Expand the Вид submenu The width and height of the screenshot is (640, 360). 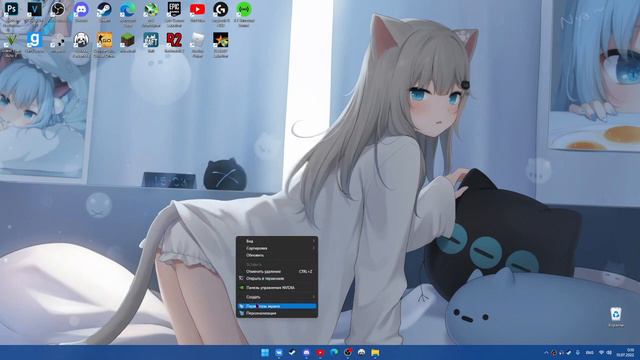[277, 241]
